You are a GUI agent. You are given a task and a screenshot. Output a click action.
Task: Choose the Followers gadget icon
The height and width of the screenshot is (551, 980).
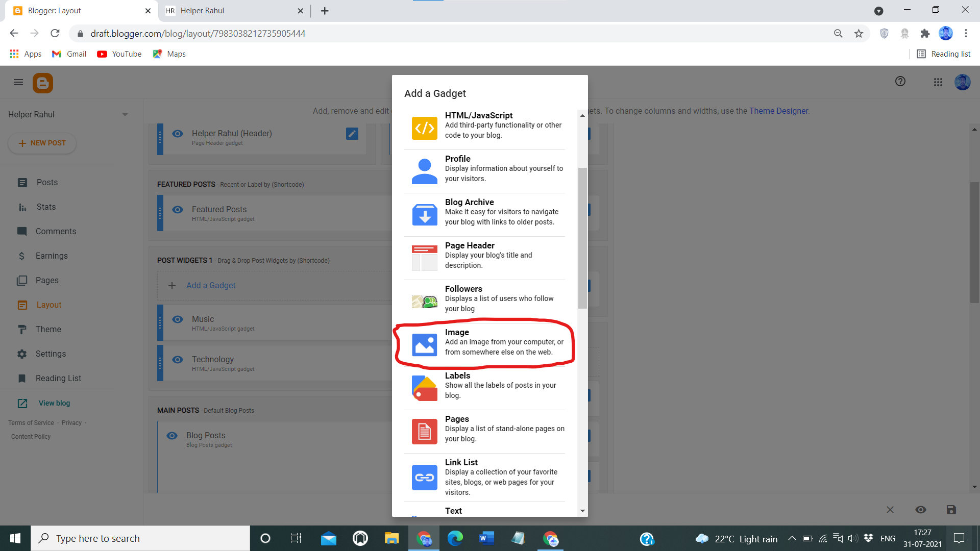424,302
